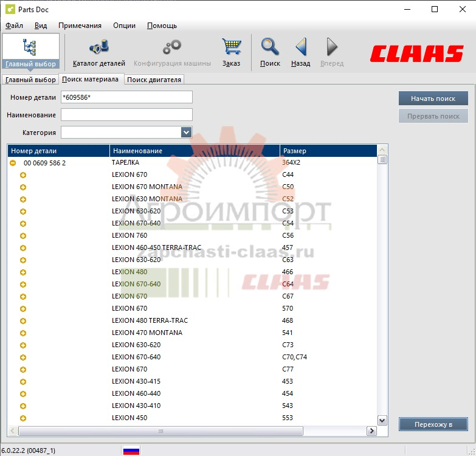
Task: Click the Прервать поиск button
Action: pyautogui.click(x=433, y=116)
